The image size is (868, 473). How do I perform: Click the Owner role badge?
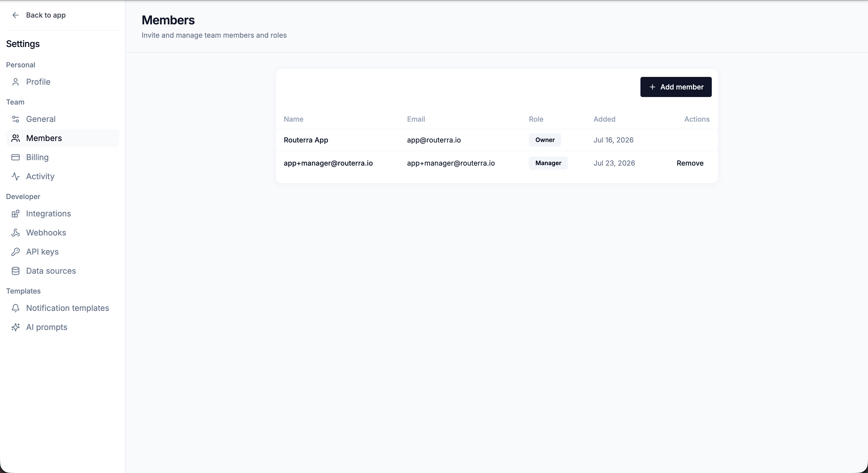coord(545,140)
